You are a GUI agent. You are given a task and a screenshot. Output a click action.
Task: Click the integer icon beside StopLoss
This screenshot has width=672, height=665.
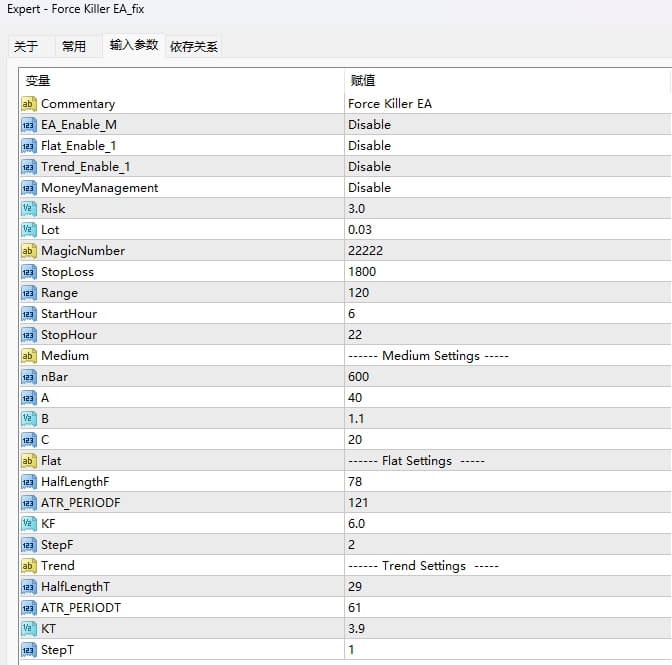pyautogui.click(x=28, y=272)
